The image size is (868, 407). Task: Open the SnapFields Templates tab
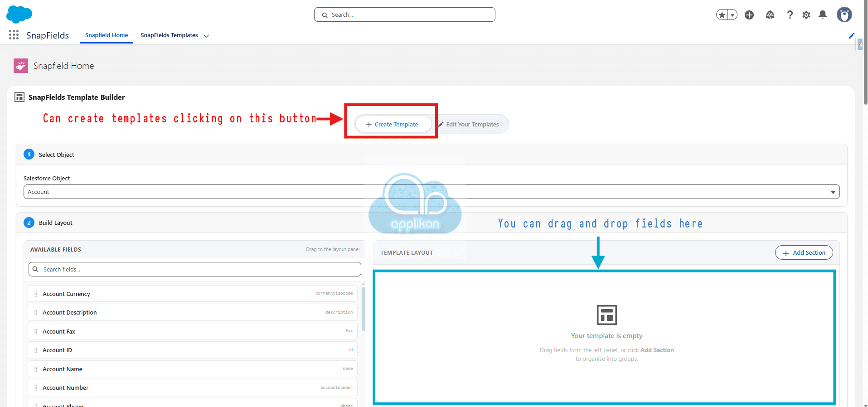click(x=169, y=35)
